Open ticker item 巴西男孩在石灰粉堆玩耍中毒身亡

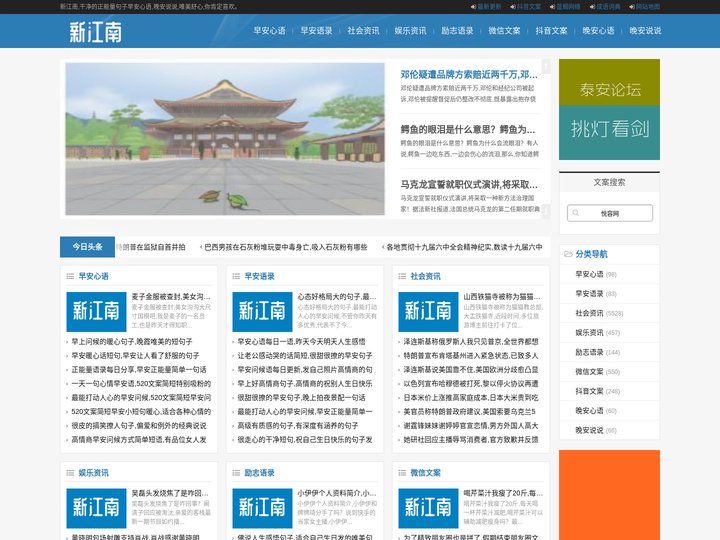[x=286, y=247]
